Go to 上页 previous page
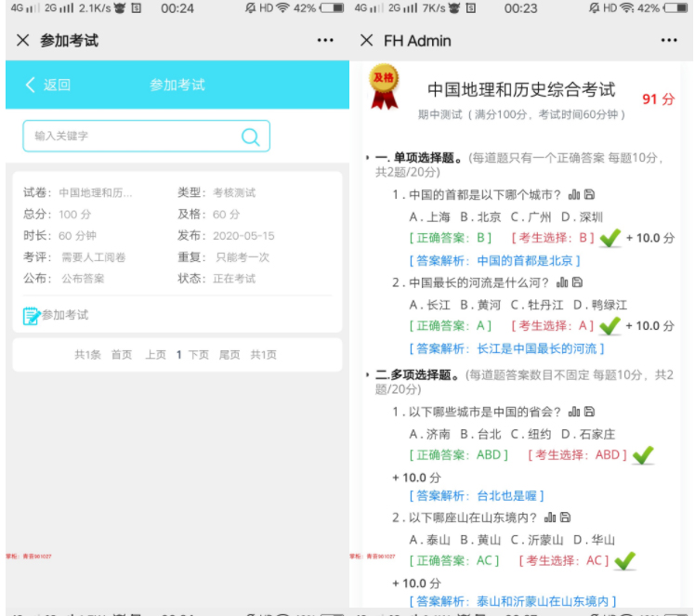The height and width of the screenshot is (616, 695). tap(155, 355)
